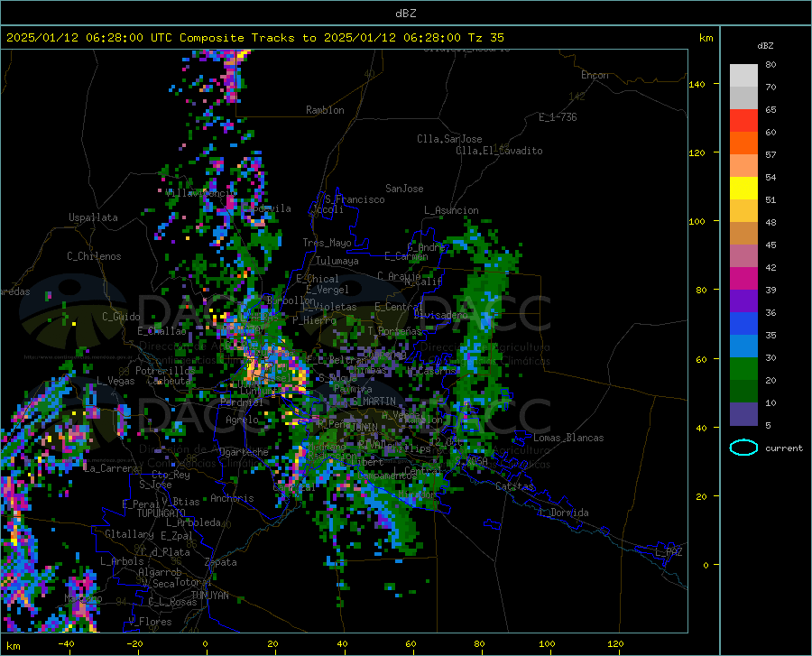Click the 'Catitas' map label
812x656 pixels.
(514, 486)
